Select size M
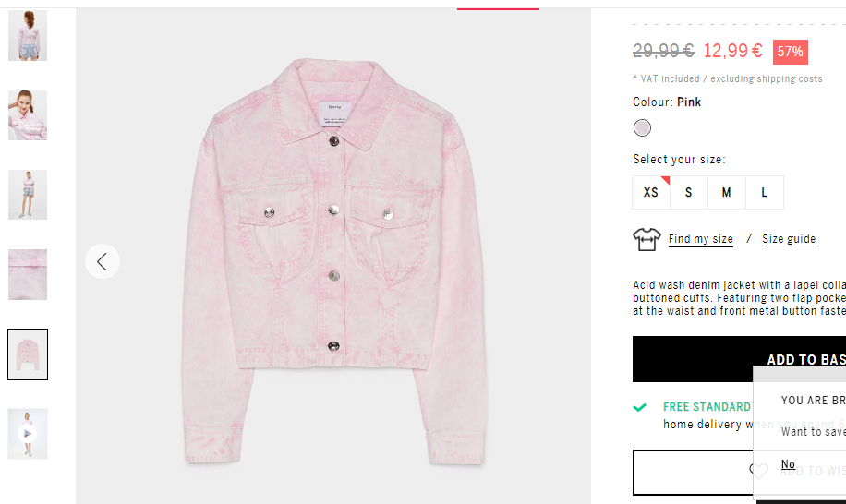This screenshot has height=504, width=846. 726,192
